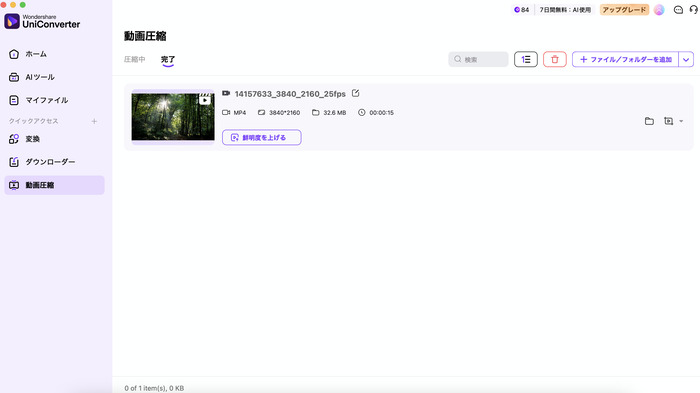Image resolution: width=700 pixels, height=393 pixels.
Task: Open the headset support icon
Action: click(x=693, y=10)
